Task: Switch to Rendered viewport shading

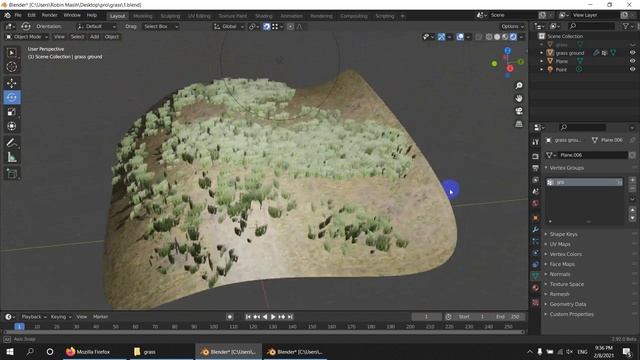Action: point(513,37)
